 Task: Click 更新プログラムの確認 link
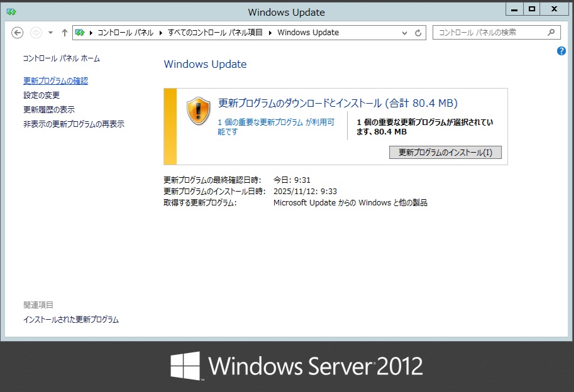pyautogui.click(x=56, y=81)
